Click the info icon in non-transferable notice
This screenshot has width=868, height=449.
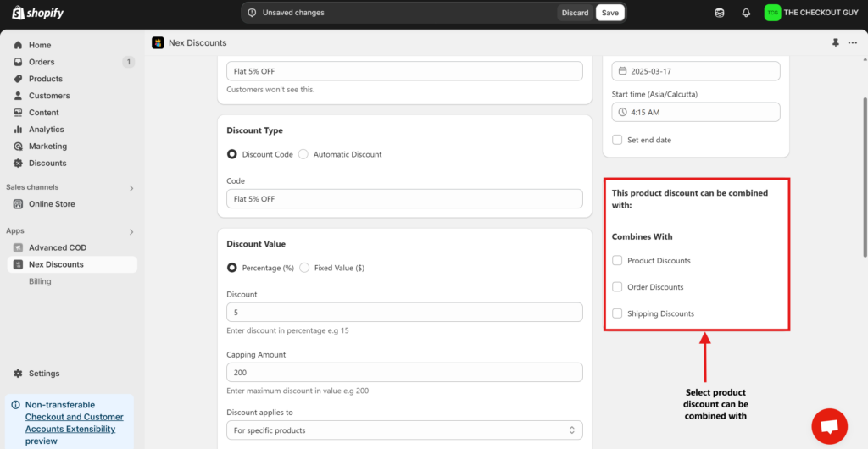(15, 405)
